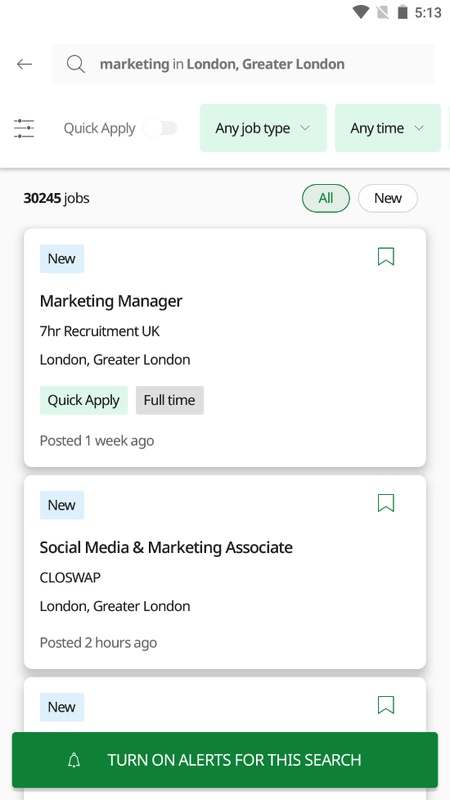Check the battery icon in status bar

(x=403, y=12)
